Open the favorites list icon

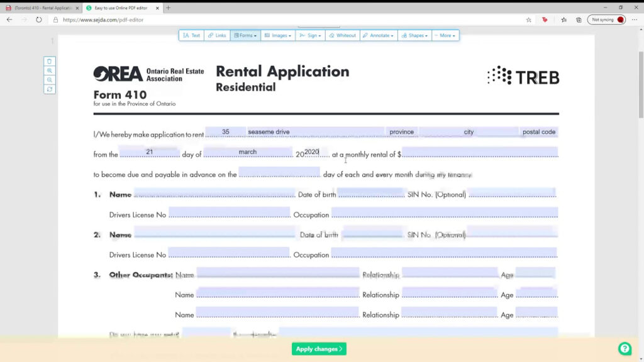[564, 19]
